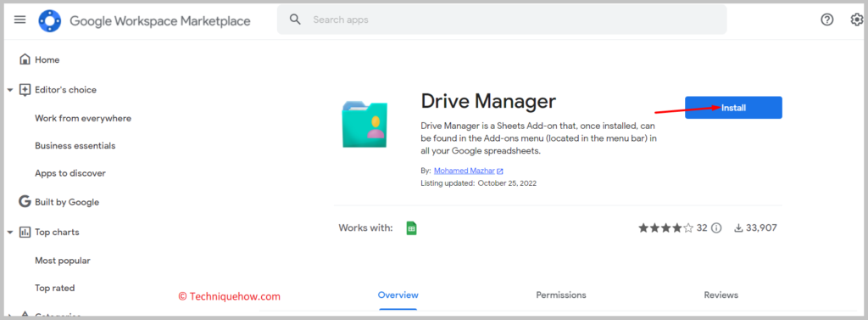This screenshot has width=868, height=320.
Task: Focus the Search apps field
Action: (x=502, y=20)
